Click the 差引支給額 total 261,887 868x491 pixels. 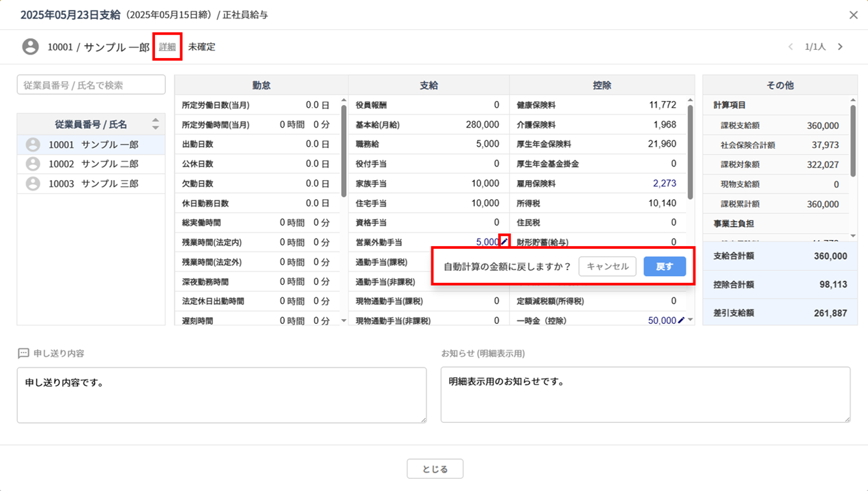pos(830,314)
